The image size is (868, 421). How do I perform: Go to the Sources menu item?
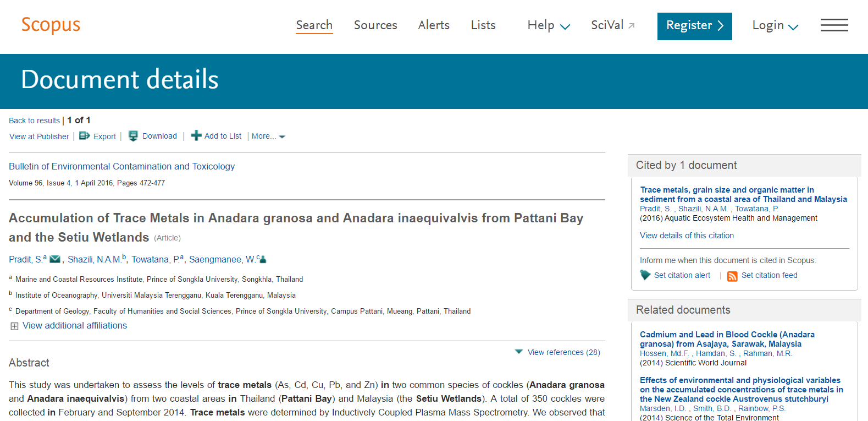[375, 25]
